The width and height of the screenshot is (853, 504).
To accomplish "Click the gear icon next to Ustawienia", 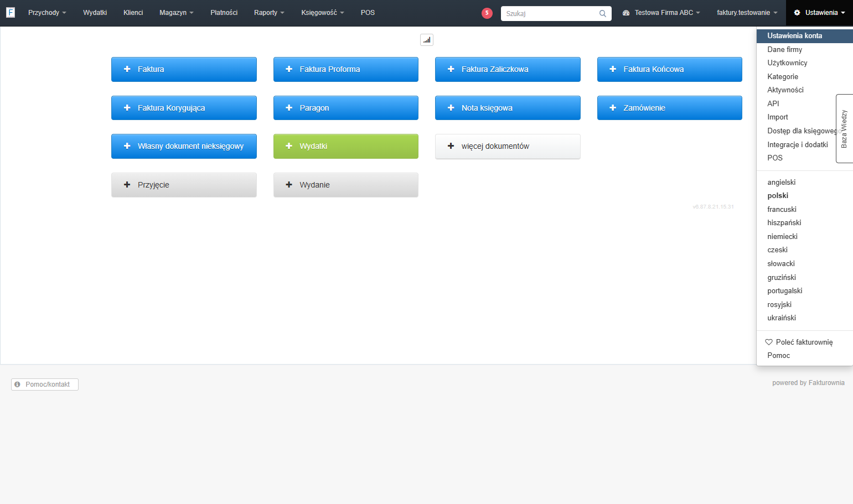I will click(x=797, y=13).
